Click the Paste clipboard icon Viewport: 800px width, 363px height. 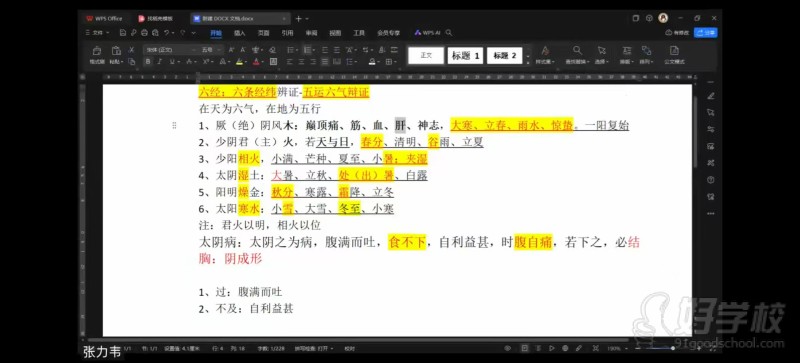116,51
